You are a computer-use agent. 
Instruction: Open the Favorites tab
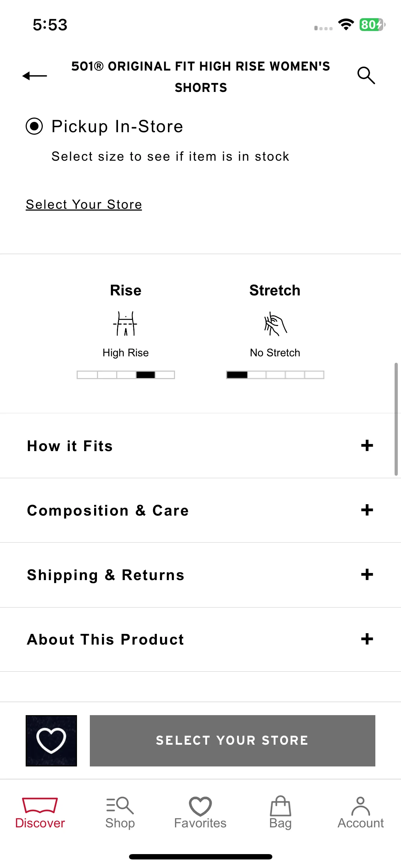click(x=200, y=813)
